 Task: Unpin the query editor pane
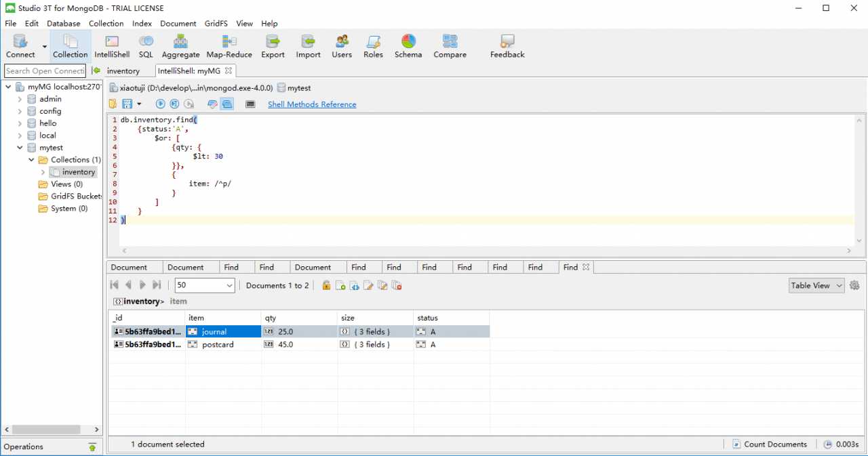point(212,104)
